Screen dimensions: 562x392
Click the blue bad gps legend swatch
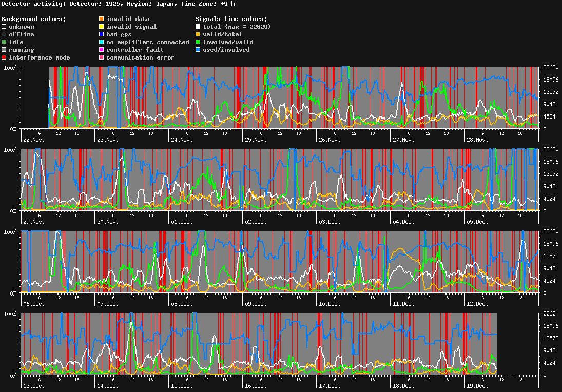(x=102, y=34)
